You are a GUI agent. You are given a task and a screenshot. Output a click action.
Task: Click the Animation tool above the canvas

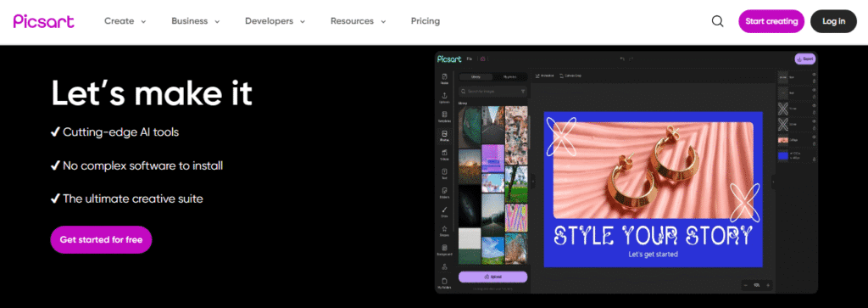coord(545,76)
